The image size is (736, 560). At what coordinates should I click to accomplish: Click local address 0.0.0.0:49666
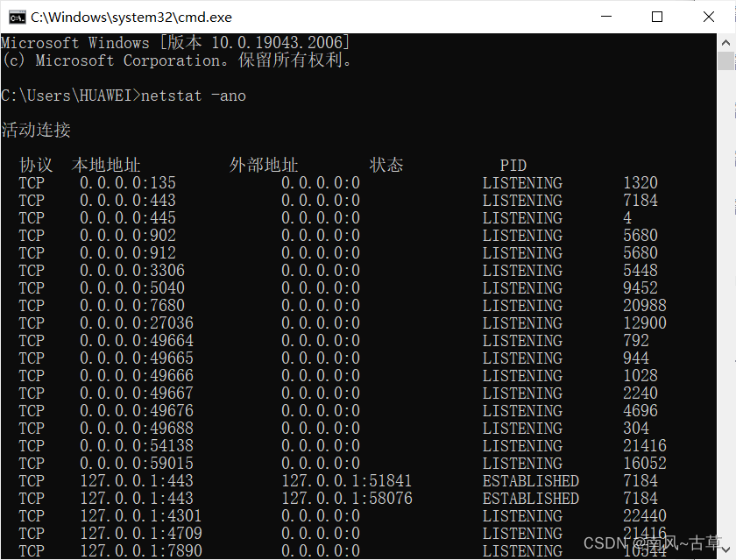pos(137,376)
